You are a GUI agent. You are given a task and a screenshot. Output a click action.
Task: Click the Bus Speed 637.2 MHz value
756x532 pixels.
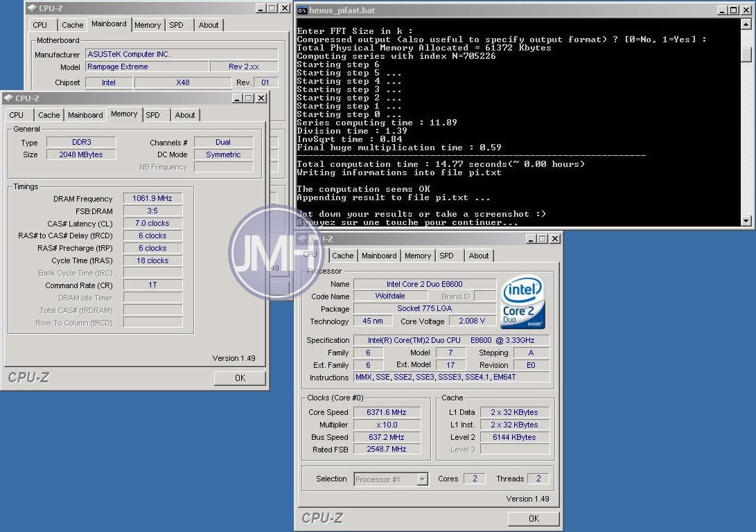[x=387, y=437]
